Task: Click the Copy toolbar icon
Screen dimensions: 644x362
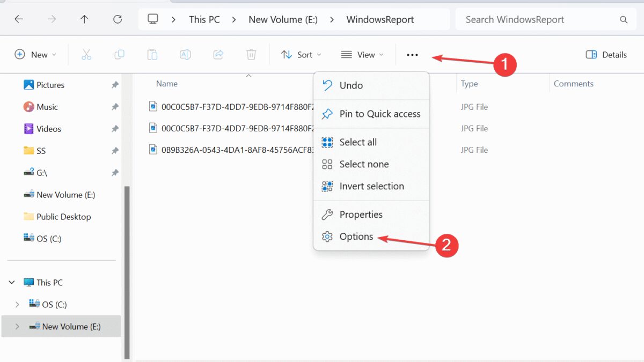Action: pos(119,54)
